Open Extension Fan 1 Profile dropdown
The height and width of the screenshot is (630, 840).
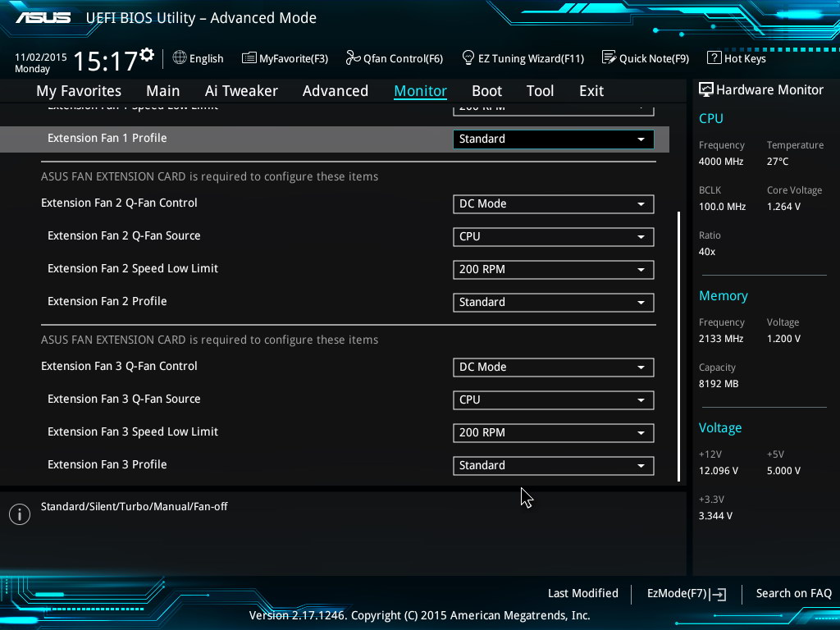(x=553, y=139)
